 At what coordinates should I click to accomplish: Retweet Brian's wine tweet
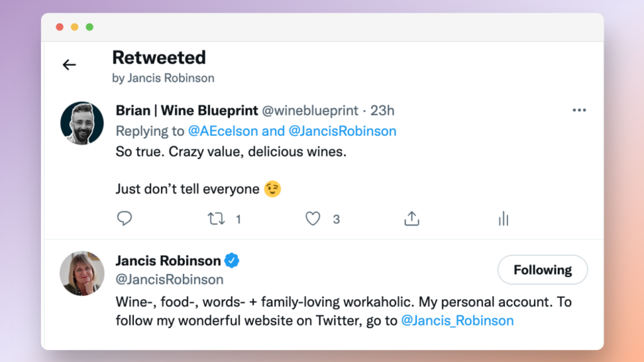tap(216, 219)
